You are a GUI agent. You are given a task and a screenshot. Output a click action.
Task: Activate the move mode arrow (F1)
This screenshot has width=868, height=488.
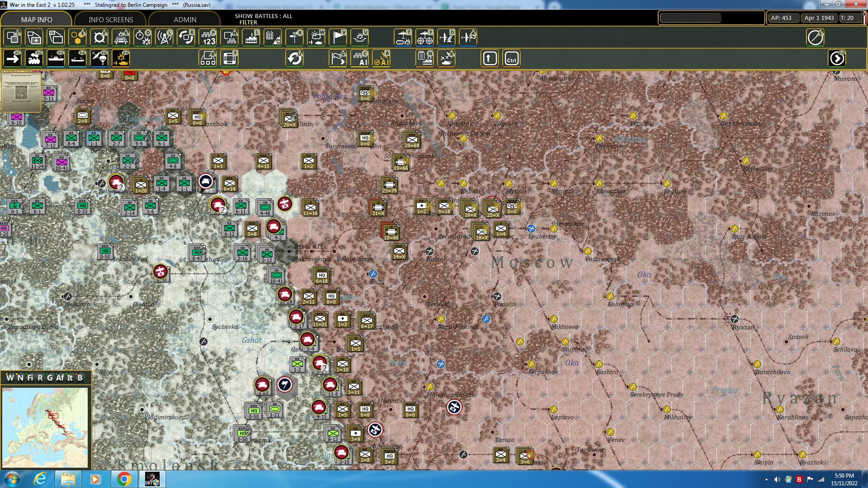(x=12, y=58)
